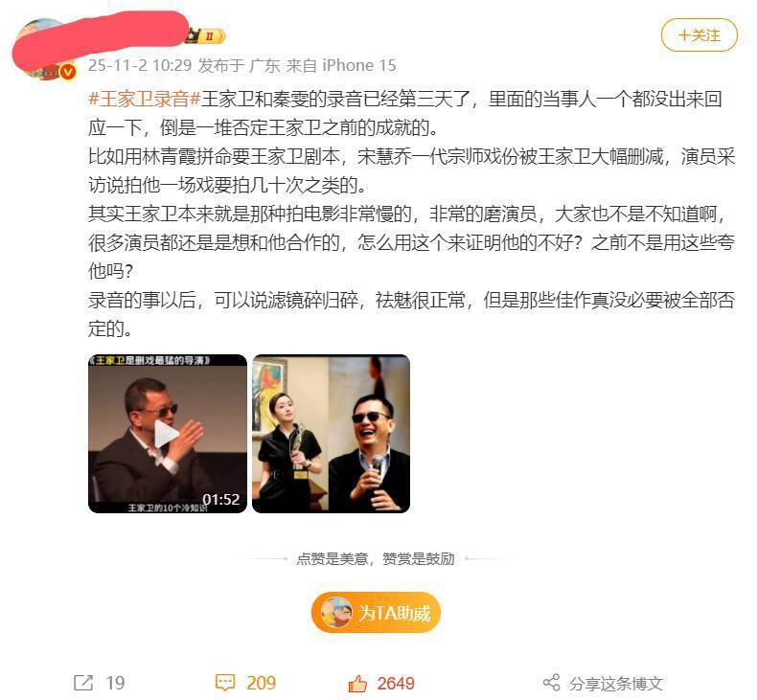Open comments via the speech bubble icon

pyautogui.click(x=225, y=683)
